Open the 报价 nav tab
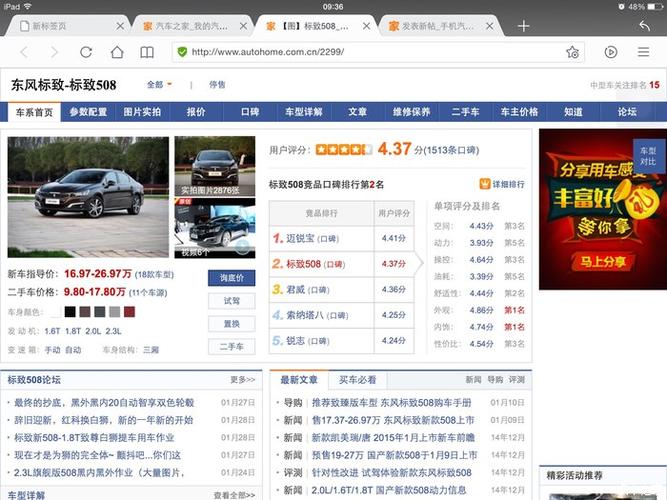Screen dimensions: 667x500 196,112
